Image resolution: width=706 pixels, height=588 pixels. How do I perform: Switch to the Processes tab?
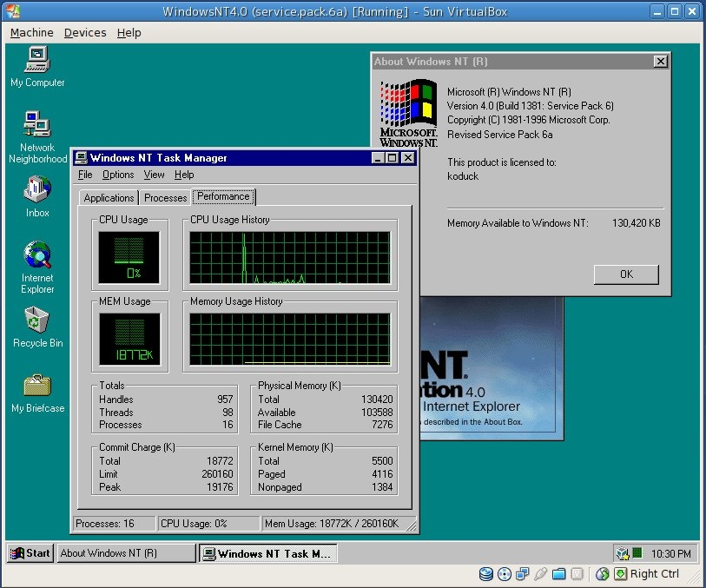166,198
